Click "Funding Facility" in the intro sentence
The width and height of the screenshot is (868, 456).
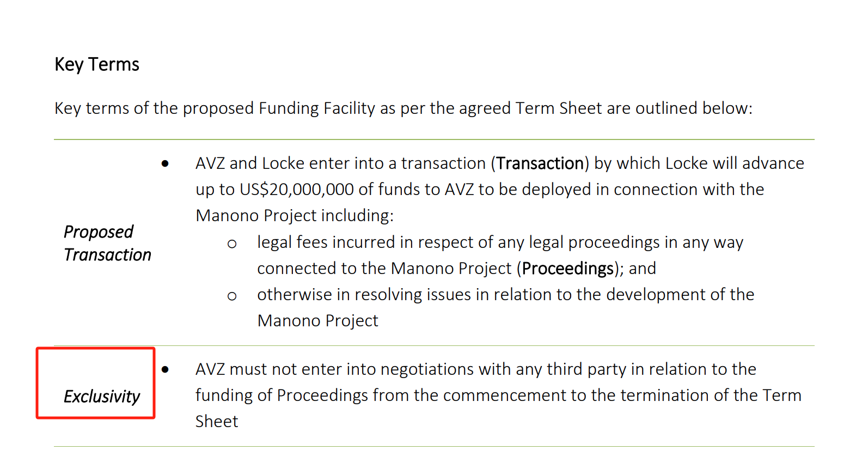[316, 108]
